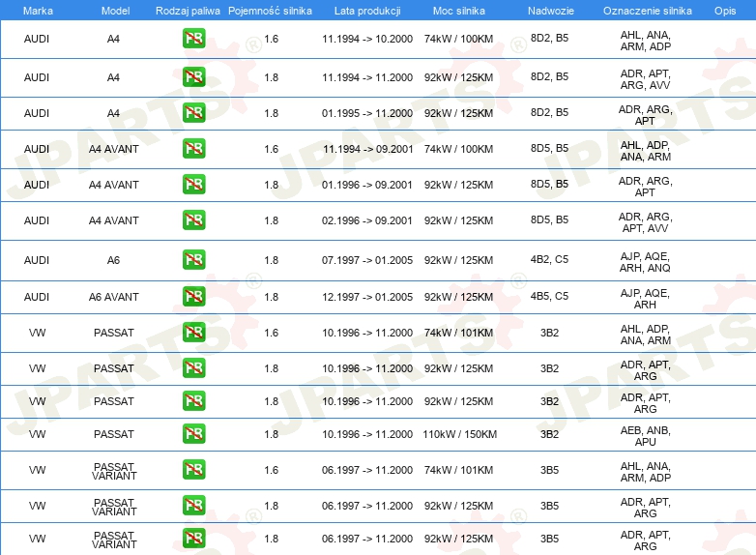Click the AUDI cell in the A6 AVANT row
The width and height of the screenshot is (756, 555).
pos(37,297)
